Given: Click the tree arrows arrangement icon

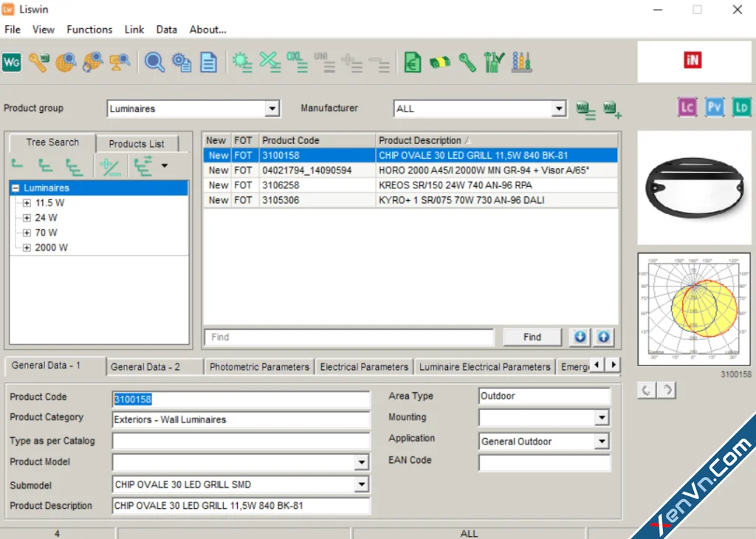Looking at the screenshot, I should coord(143,166).
